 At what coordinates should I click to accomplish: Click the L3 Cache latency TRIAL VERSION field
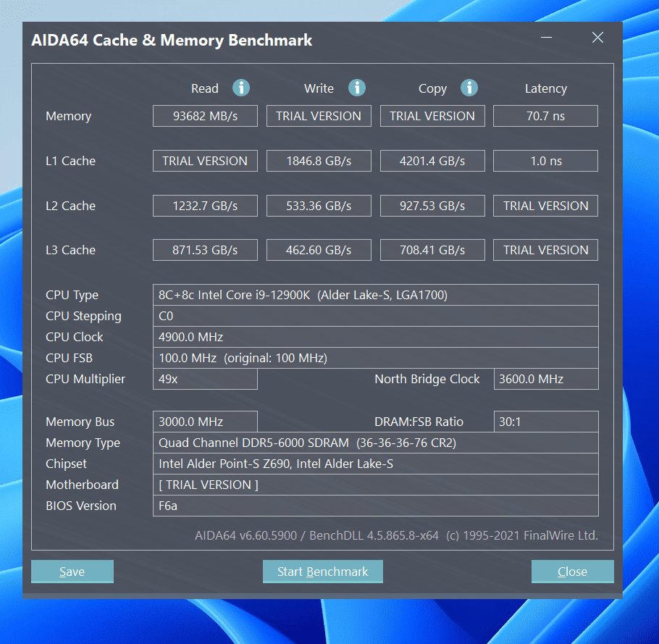point(545,250)
